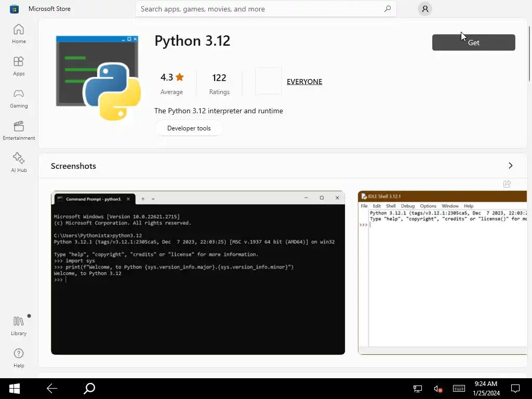Open the EVERYONE age rating link
Screen dimensions: 532x399
coord(304,82)
